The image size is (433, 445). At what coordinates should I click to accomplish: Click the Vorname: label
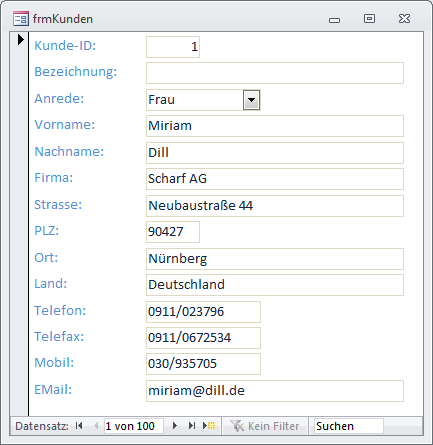[x=65, y=125]
